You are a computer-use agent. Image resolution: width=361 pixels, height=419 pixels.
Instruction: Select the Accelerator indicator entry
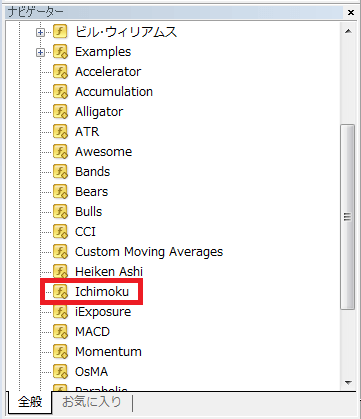click(x=108, y=72)
